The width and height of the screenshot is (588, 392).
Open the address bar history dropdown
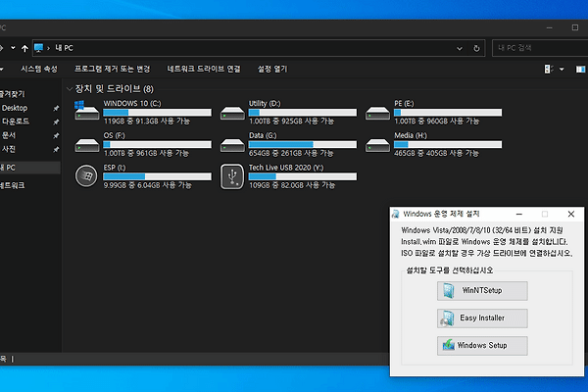(x=460, y=48)
